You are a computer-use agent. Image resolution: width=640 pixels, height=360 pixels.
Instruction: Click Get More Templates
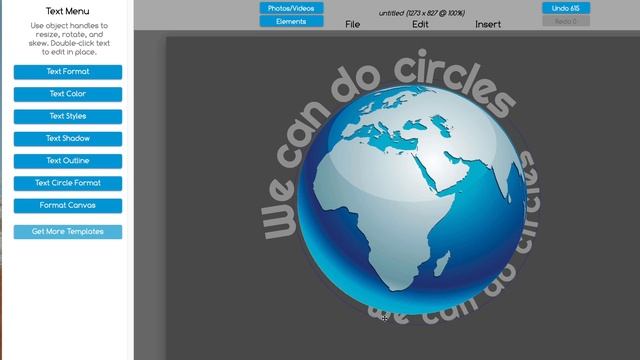point(68,232)
